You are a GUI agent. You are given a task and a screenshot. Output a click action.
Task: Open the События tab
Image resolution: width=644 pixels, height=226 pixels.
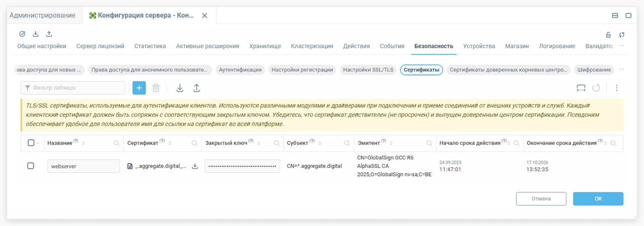(x=392, y=46)
